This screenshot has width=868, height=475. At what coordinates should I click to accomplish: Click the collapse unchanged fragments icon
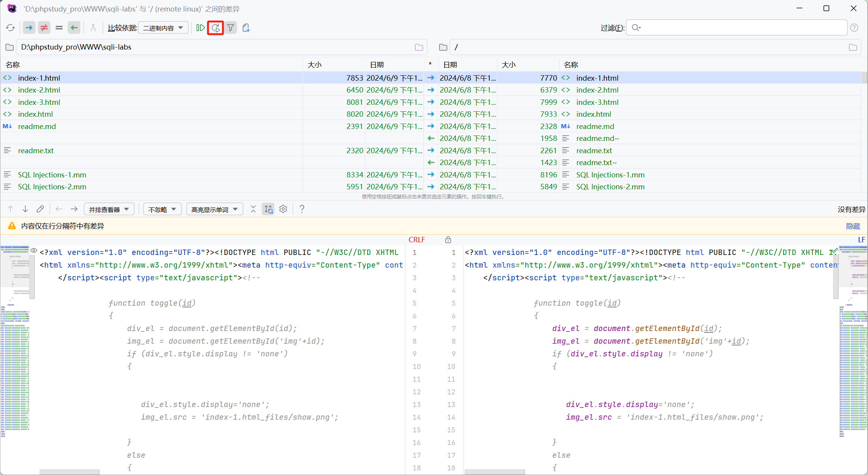[x=253, y=209]
